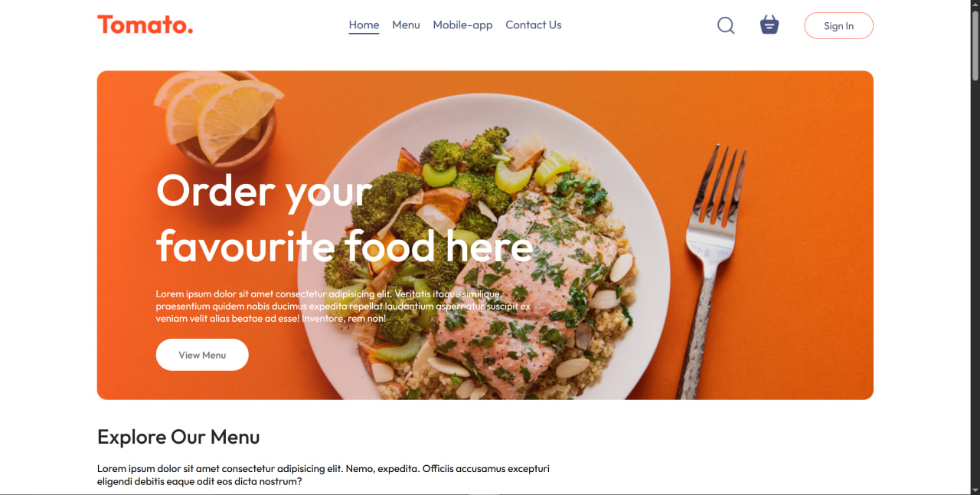Click the Tomato logo
Image resolution: width=980 pixels, height=495 pixels.
coord(145,25)
